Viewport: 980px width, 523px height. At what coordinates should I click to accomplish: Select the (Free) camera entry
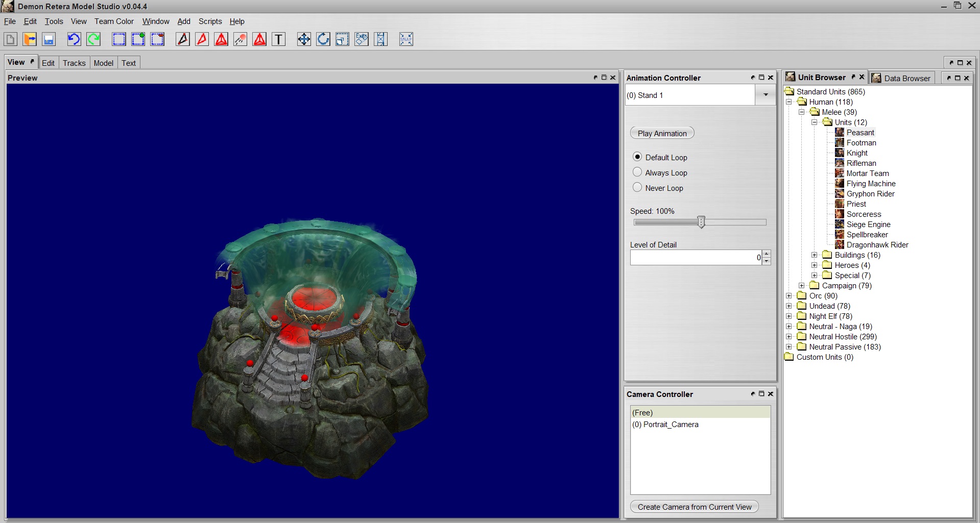point(700,412)
